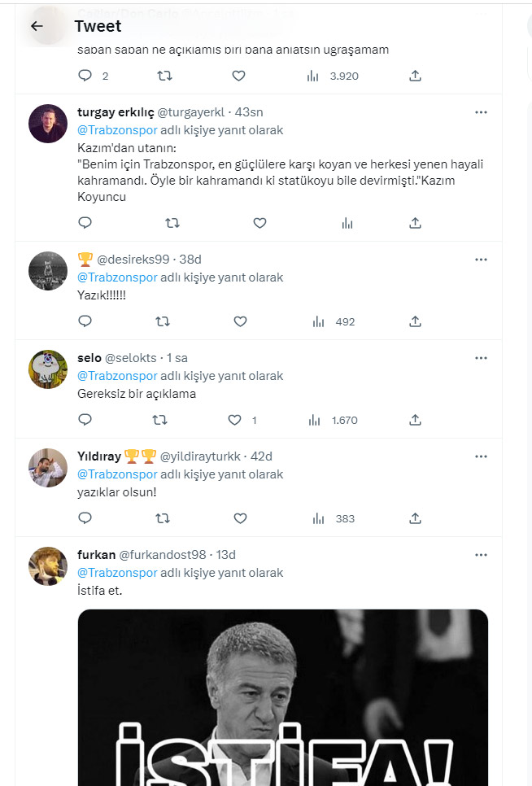Click selo's profile avatar
The height and width of the screenshot is (786, 532).
tap(48, 369)
